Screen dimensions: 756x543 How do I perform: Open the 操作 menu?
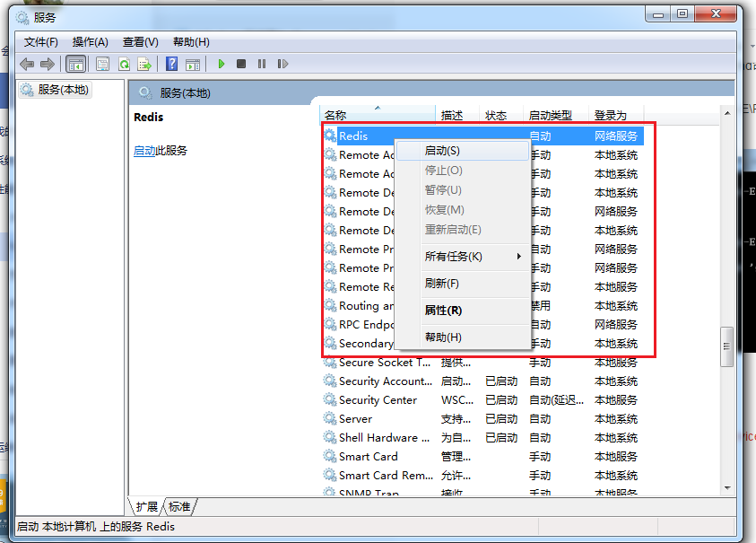pyautogui.click(x=89, y=41)
